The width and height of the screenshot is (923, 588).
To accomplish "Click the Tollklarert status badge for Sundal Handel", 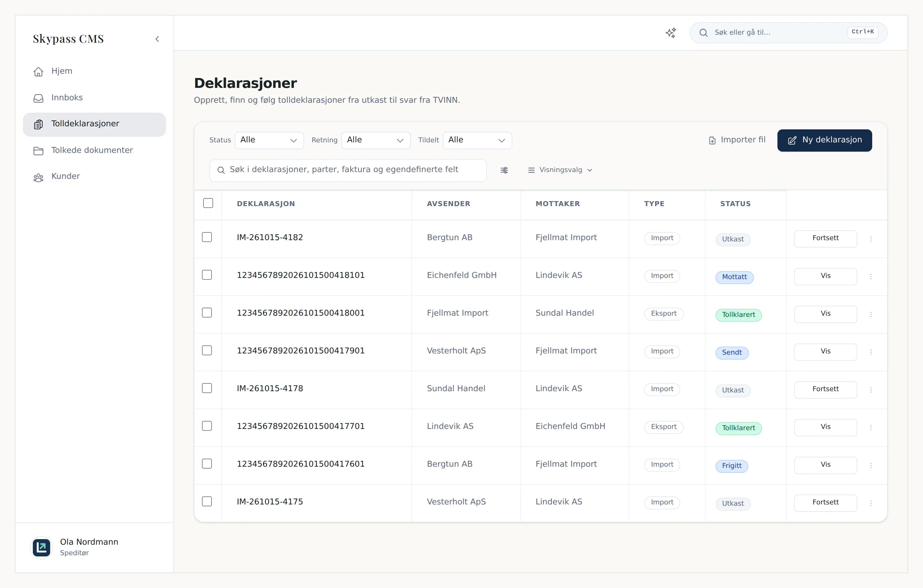I will pyautogui.click(x=738, y=315).
